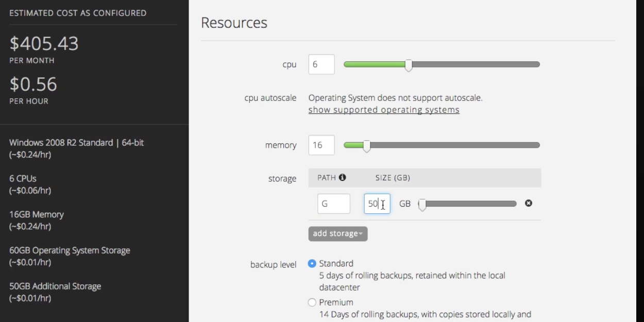Remove the G storage row
644x322 pixels.
528,204
